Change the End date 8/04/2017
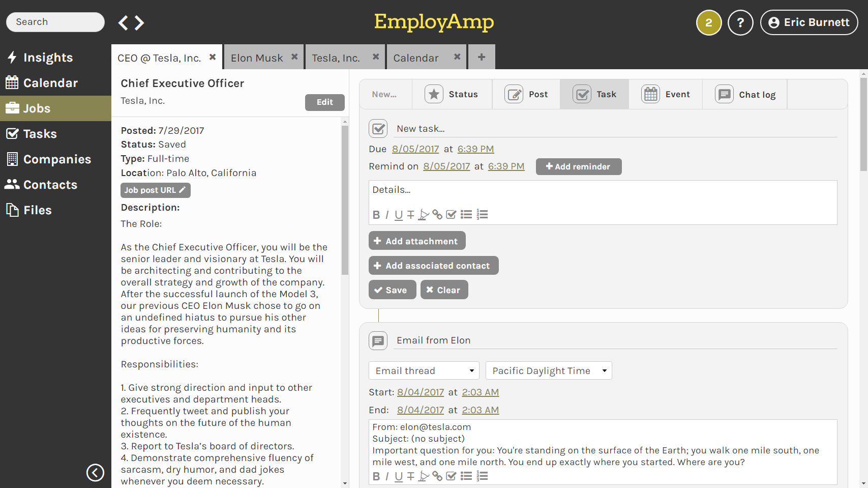 pos(421,410)
